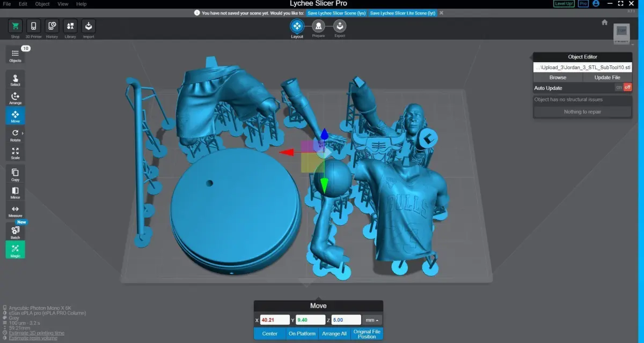The image size is (644, 343).
Task: Click the blue Z-axis gizmo arrow
Action: 324,133
